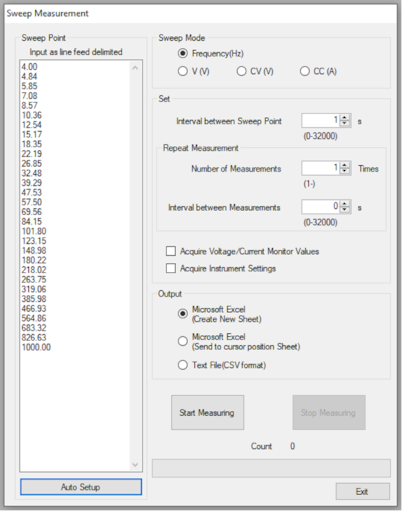Viewport: 402px width, 511px height.
Task: Click the sweep point list scroll-up arrow
Action: 135,68
